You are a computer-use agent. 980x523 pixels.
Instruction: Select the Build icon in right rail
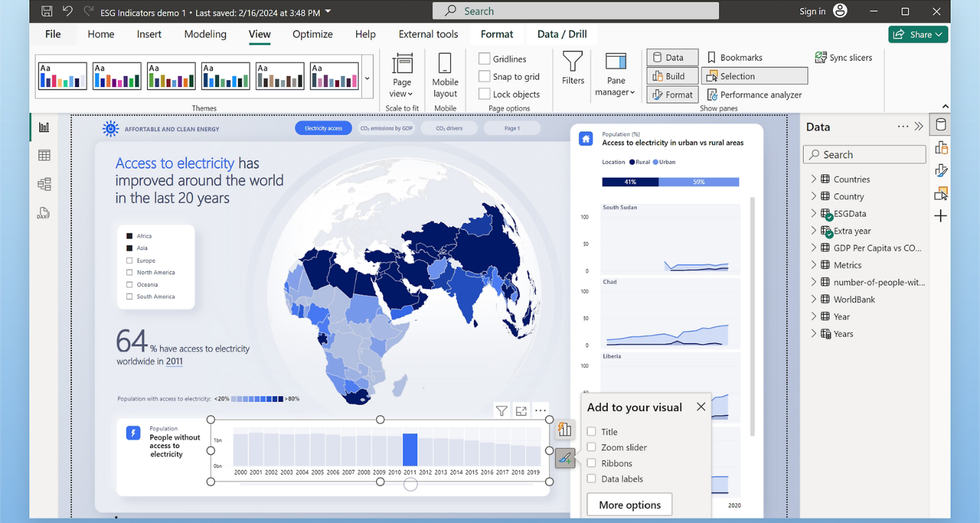coord(941,147)
